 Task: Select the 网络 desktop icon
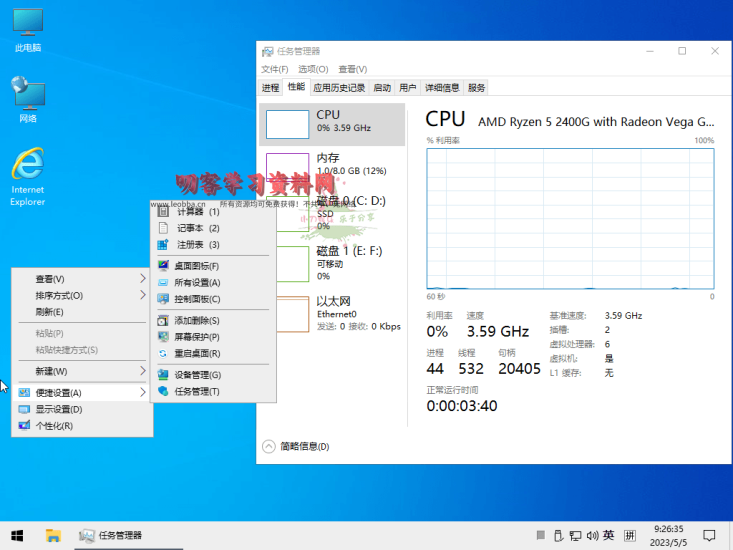click(28, 100)
